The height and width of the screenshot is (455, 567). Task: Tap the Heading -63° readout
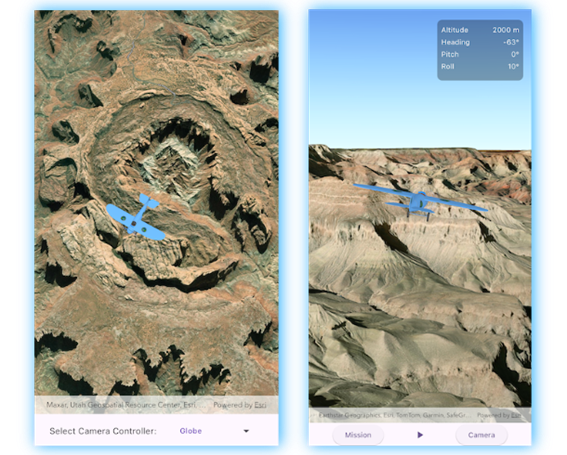tap(480, 42)
